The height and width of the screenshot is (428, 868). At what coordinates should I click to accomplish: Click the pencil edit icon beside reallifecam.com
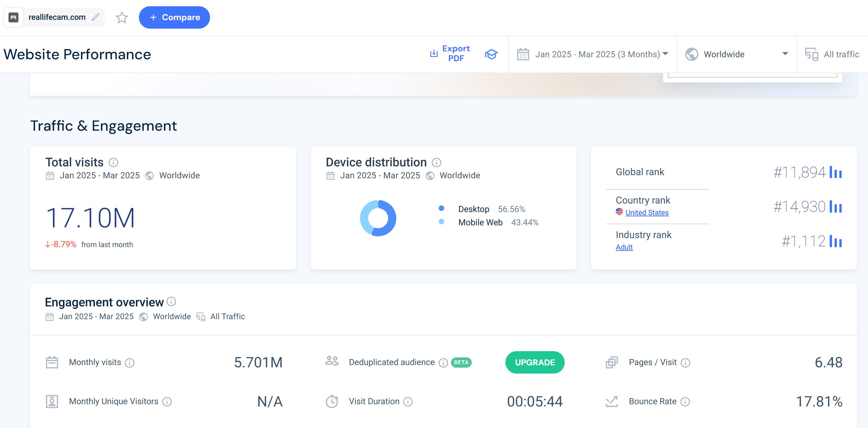[96, 17]
